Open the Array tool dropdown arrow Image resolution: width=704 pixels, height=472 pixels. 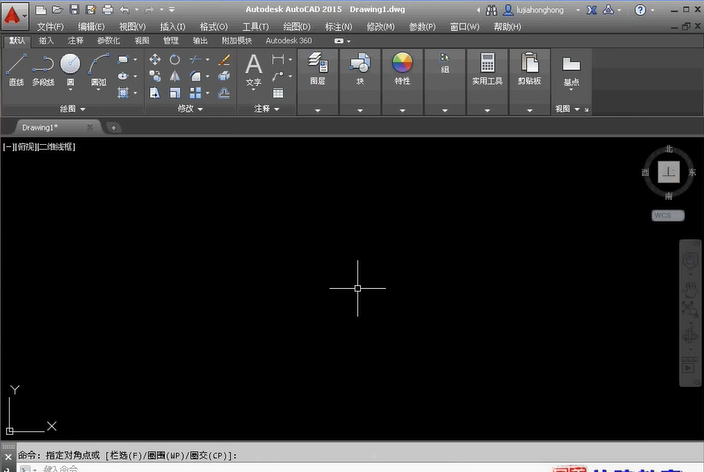tap(207, 93)
